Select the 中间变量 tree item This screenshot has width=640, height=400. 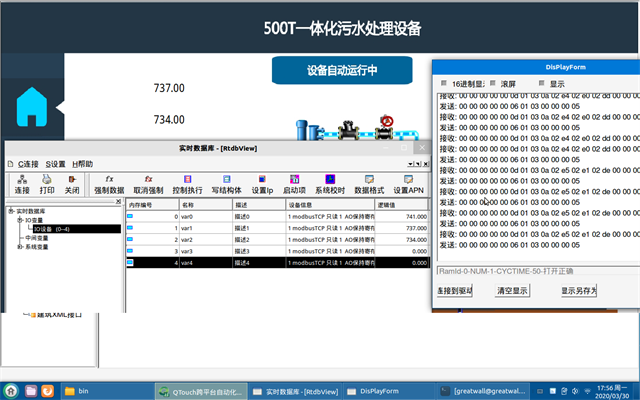pos(37,238)
